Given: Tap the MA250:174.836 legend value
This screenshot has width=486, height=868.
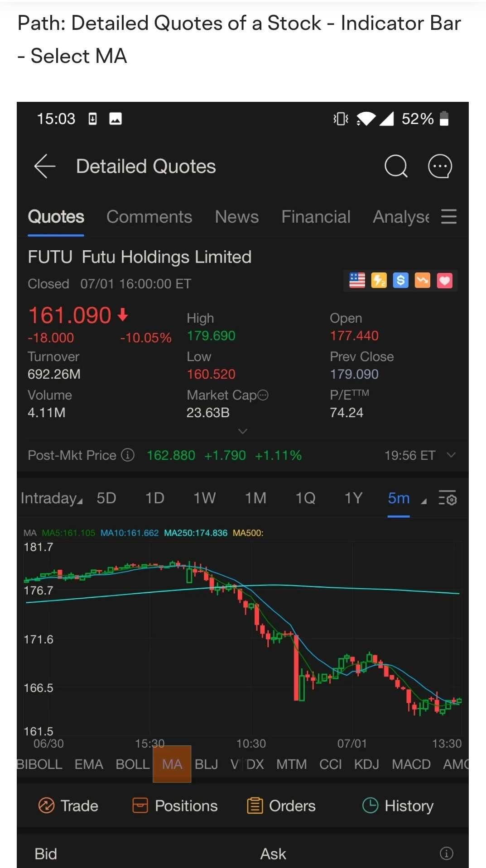Looking at the screenshot, I should click(196, 533).
